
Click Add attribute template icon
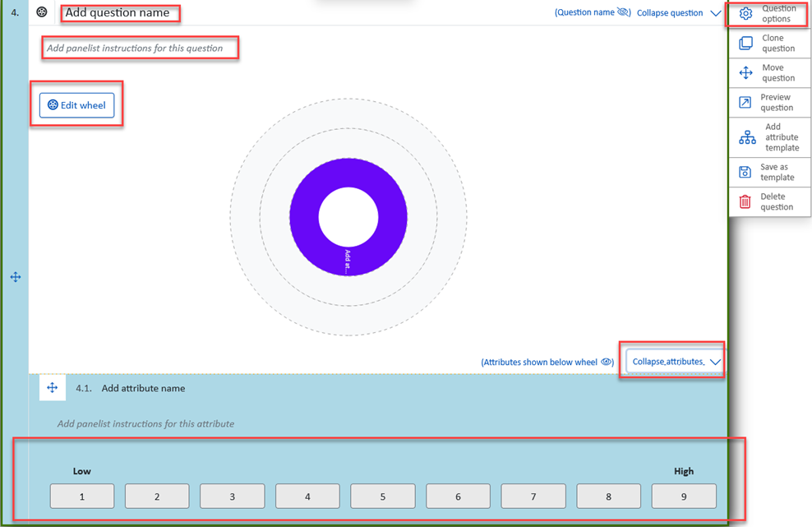[747, 137]
